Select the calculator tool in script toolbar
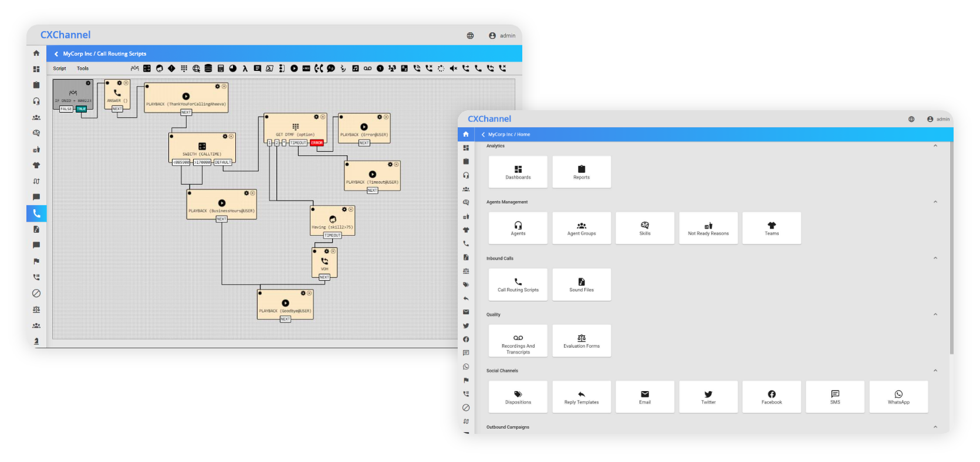Screen dimensions: 980x462 (221, 69)
